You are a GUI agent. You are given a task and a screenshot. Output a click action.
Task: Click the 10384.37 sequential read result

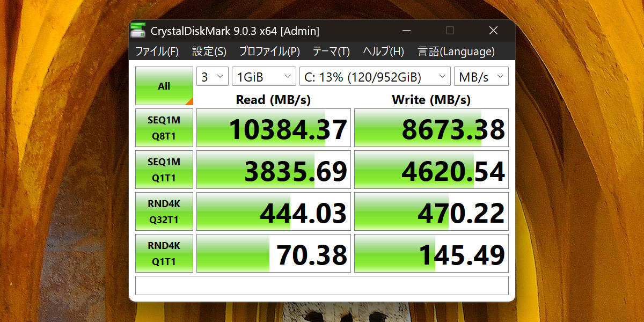274,128
